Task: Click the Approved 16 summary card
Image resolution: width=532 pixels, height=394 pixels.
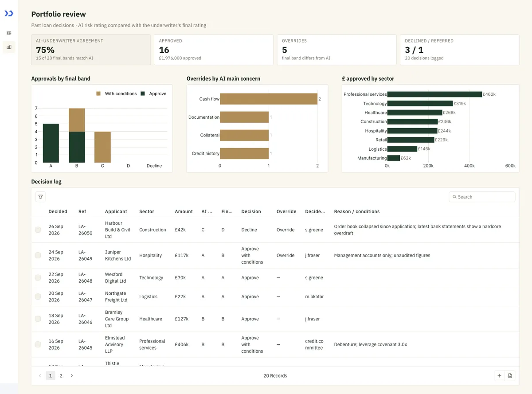Action: click(214, 50)
